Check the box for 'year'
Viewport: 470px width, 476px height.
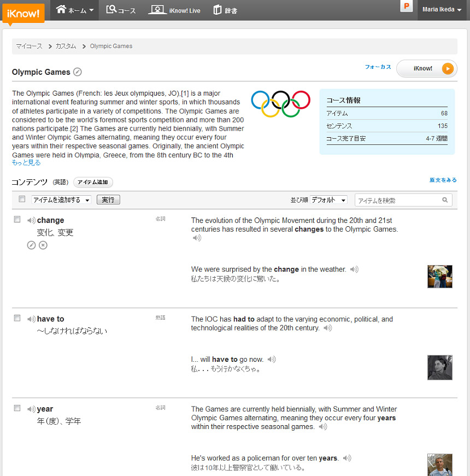(x=17, y=408)
